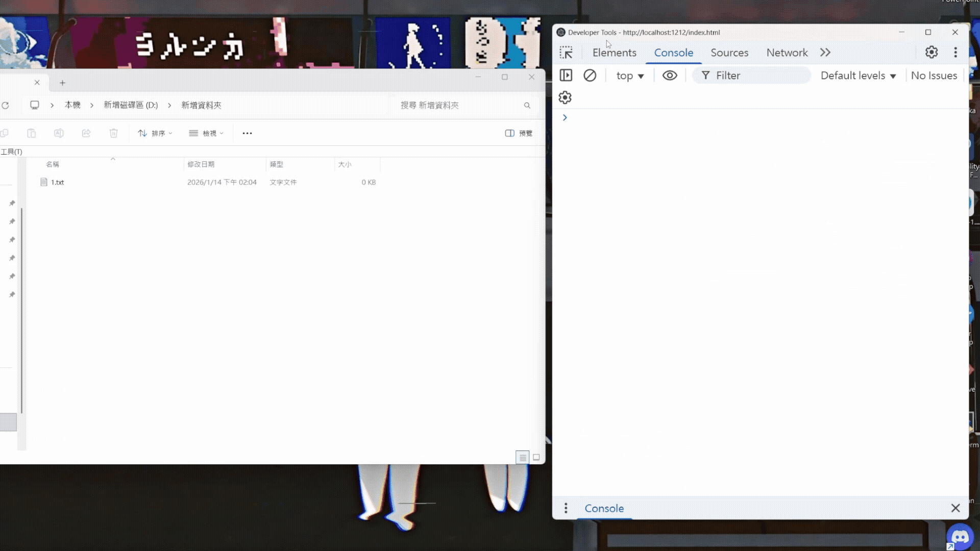Switch to the Elements tab
Image resolution: width=980 pixels, height=551 pixels.
tap(614, 52)
